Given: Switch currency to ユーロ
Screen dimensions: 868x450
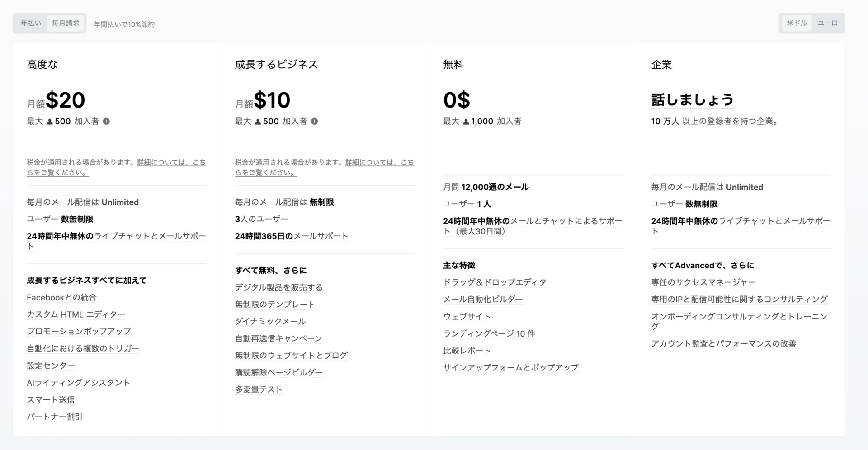Looking at the screenshot, I should coord(829,23).
